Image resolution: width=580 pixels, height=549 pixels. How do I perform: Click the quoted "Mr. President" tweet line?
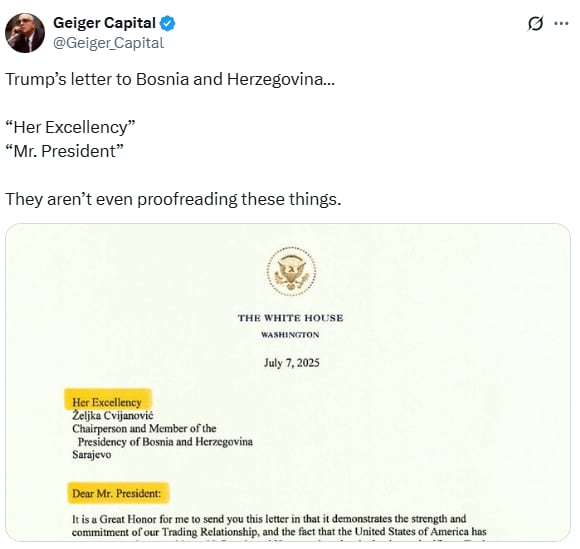point(64,151)
